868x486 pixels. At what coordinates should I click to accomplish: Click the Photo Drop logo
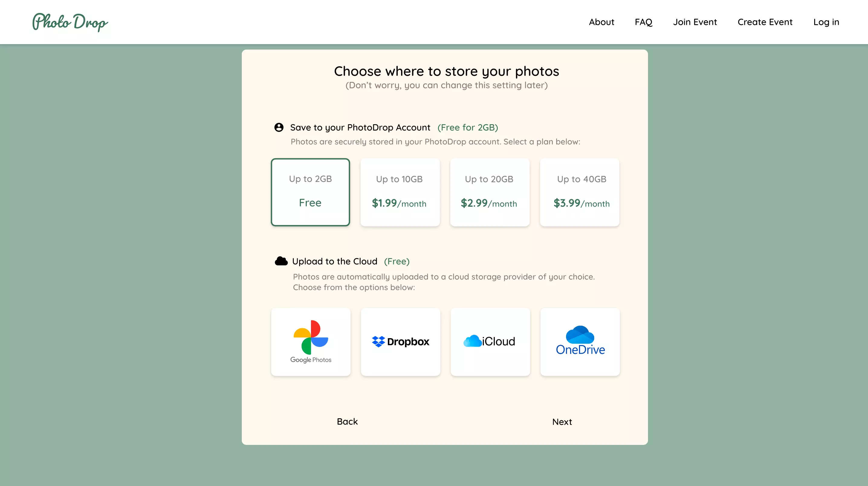point(70,22)
